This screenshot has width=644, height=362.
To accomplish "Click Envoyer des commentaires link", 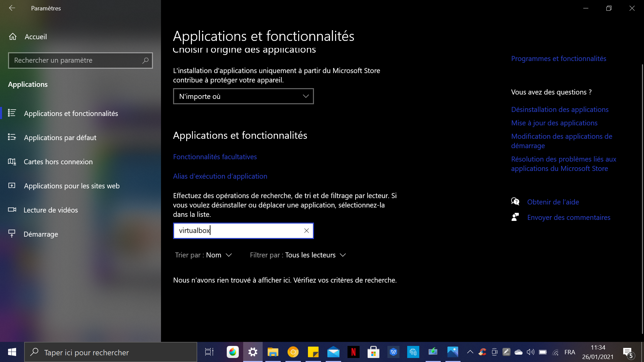I will click(x=569, y=217).
